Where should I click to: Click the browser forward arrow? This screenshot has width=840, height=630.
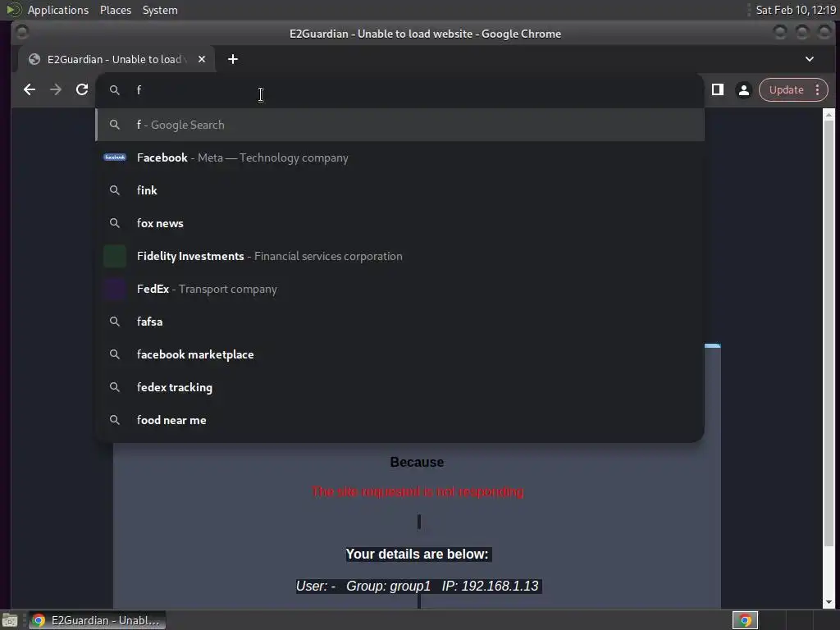click(x=56, y=89)
